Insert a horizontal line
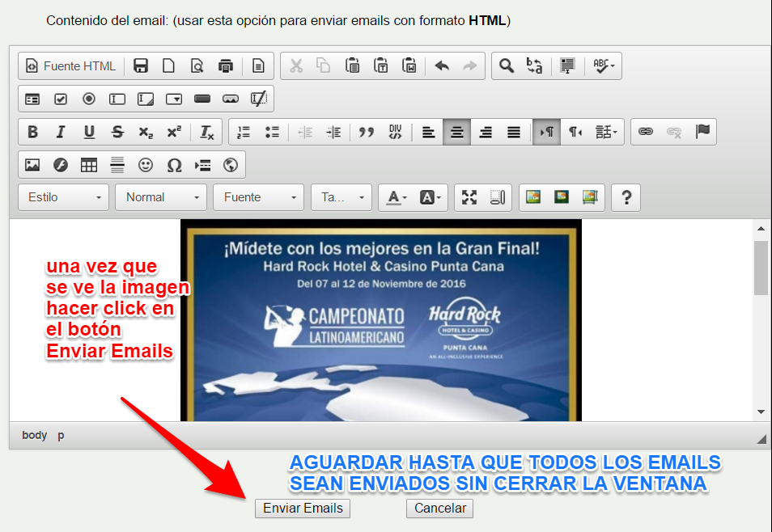 117,165
